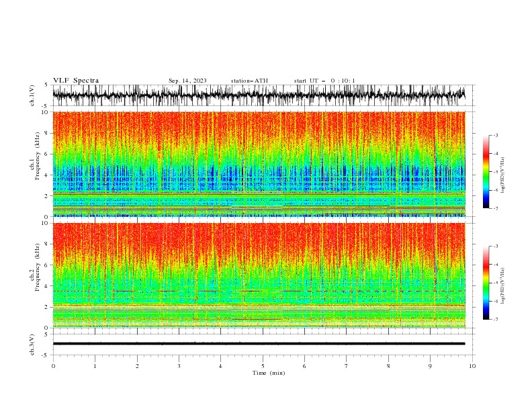Click the ch.1 spectrogram panel
The height and width of the screenshot is (411, 532).
click(259, 164)
